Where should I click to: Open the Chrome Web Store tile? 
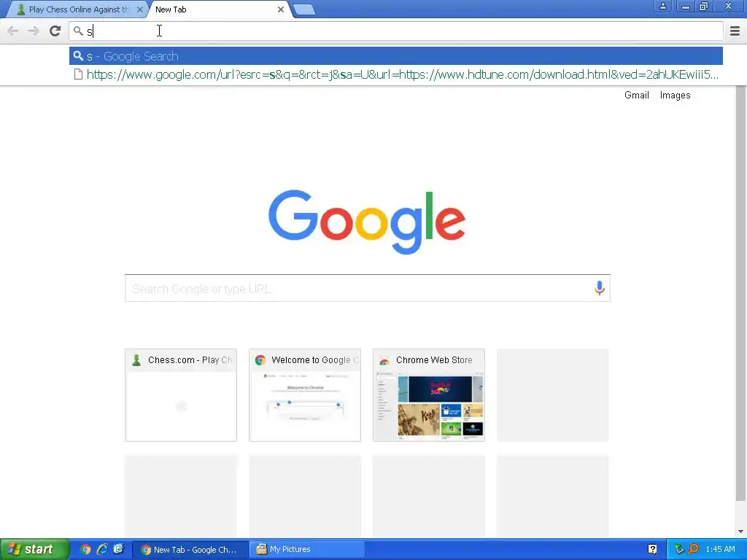(x=429, y=395)
